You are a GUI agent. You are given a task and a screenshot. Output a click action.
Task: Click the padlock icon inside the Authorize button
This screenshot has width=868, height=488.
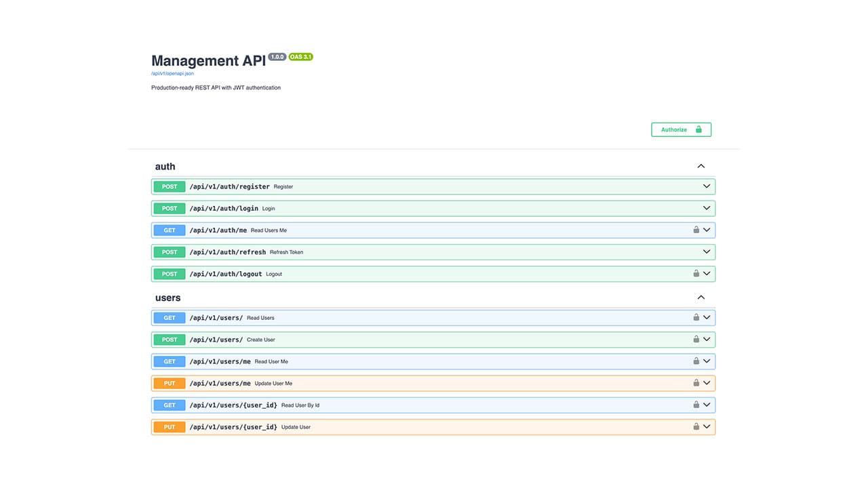pyautogui.click(x=698, y=129)
